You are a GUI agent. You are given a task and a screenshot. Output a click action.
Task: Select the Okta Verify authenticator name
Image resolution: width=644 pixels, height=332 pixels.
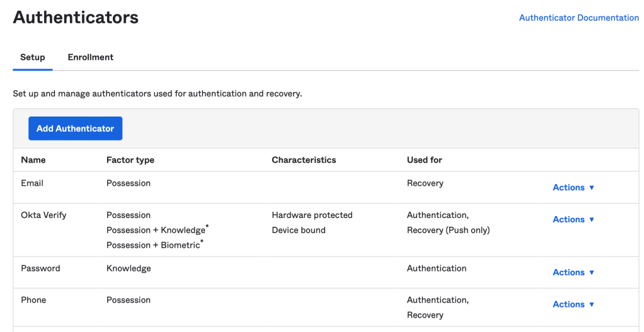click(x=43, y=215)
